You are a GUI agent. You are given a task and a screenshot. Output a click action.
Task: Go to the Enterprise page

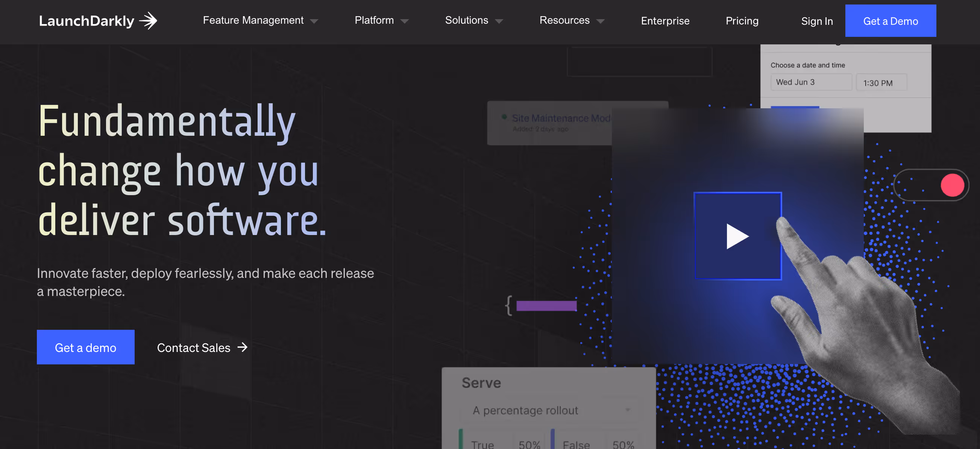coord(665,21)
